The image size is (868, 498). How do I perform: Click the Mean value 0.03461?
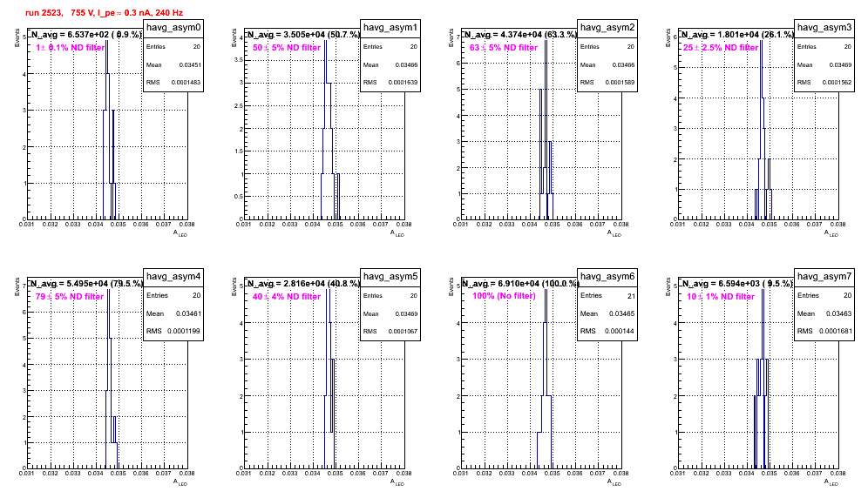pyautogui.click(x=189, y=313)
